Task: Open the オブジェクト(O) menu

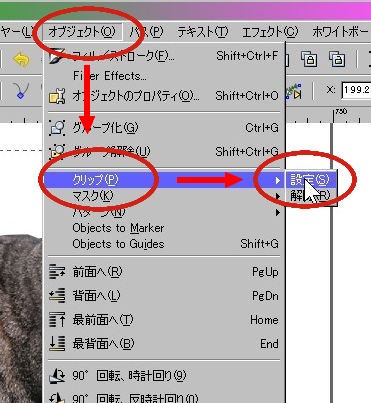Action: [x=82, y=32]
